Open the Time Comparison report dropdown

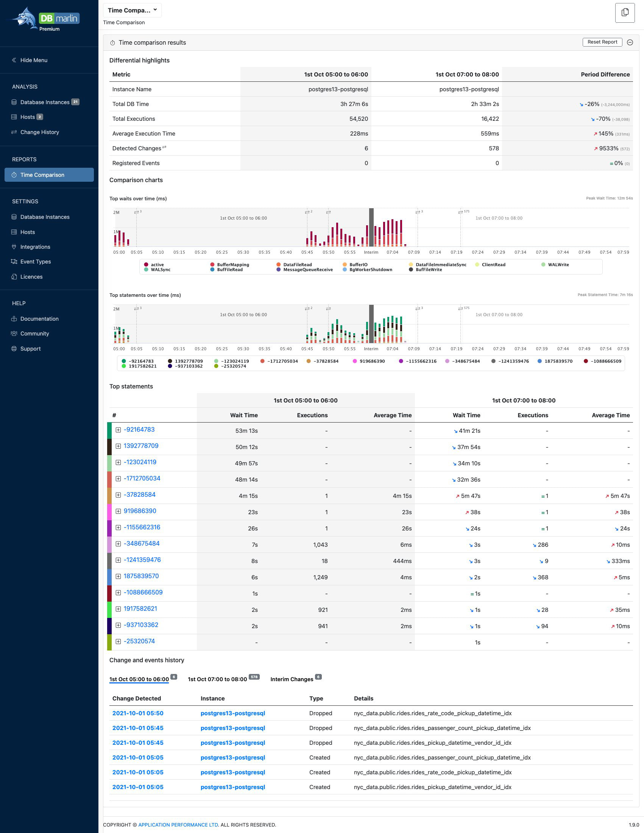click(132, 10)
